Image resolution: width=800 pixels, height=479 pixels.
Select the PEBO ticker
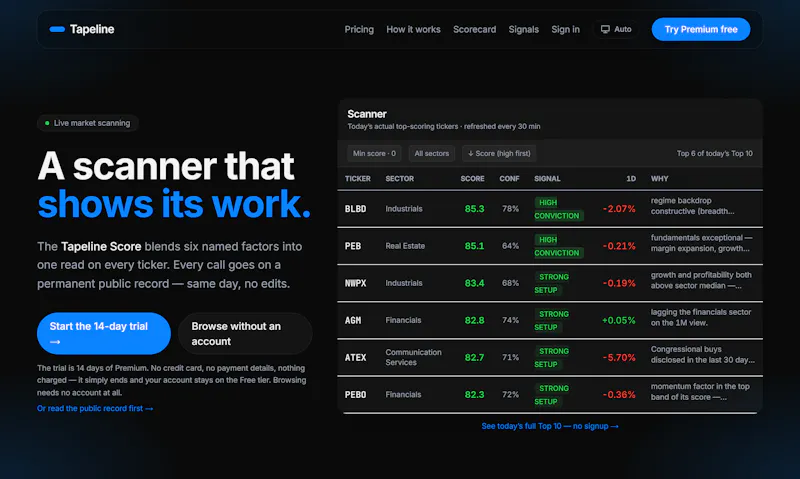356,395
